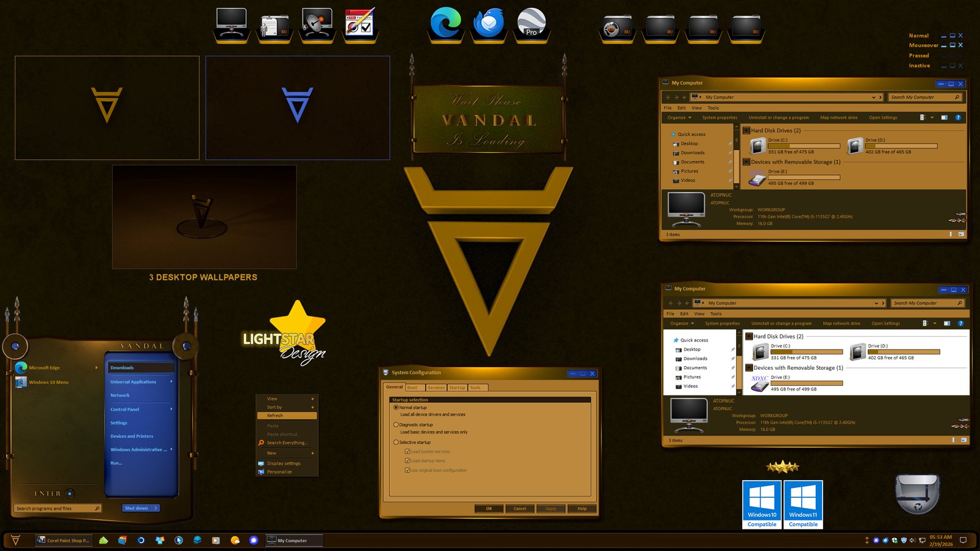Click the blue Help icon in Explorer toolbar

(x=959, y=118)
